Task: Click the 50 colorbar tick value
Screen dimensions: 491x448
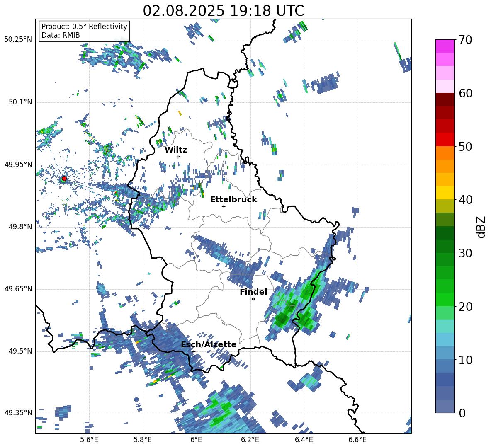Action: click(465, 147)
